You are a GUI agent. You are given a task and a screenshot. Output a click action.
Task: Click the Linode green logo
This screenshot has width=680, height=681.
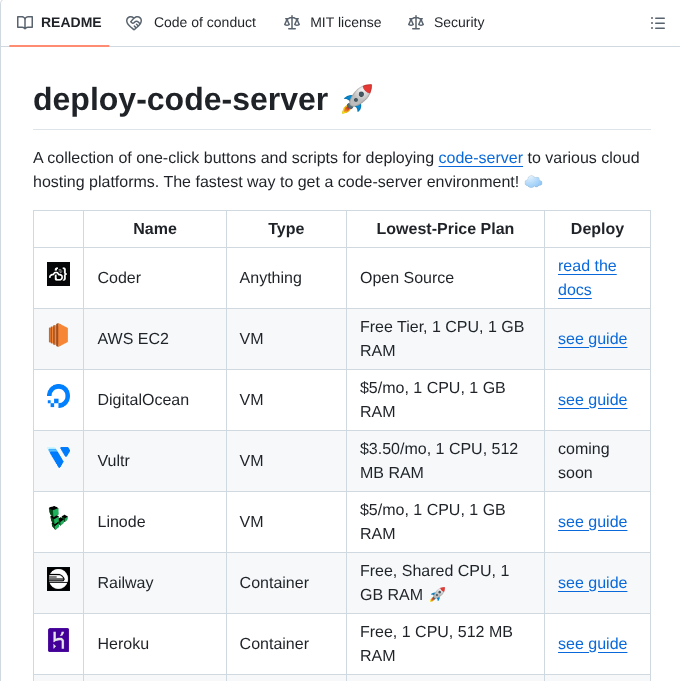click(58, 518)
